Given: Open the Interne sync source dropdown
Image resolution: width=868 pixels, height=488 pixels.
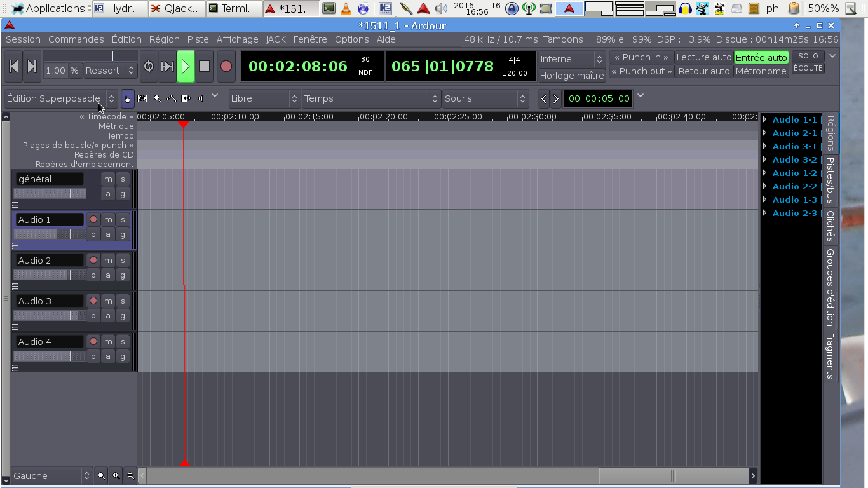Looking at the screenshot, I should click(x=572, y=59).
